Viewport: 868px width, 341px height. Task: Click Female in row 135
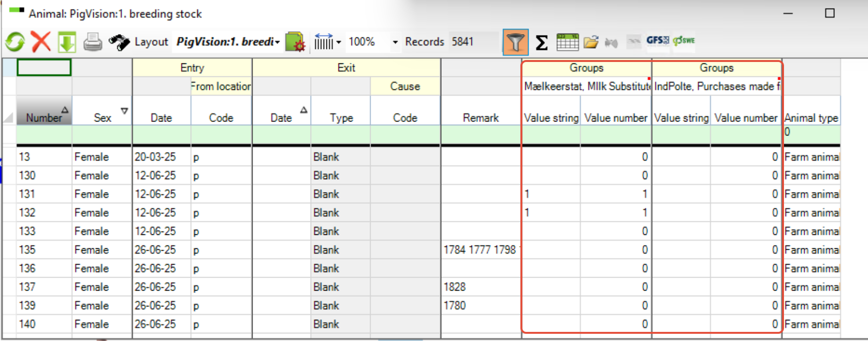click(x=102, y=250)
